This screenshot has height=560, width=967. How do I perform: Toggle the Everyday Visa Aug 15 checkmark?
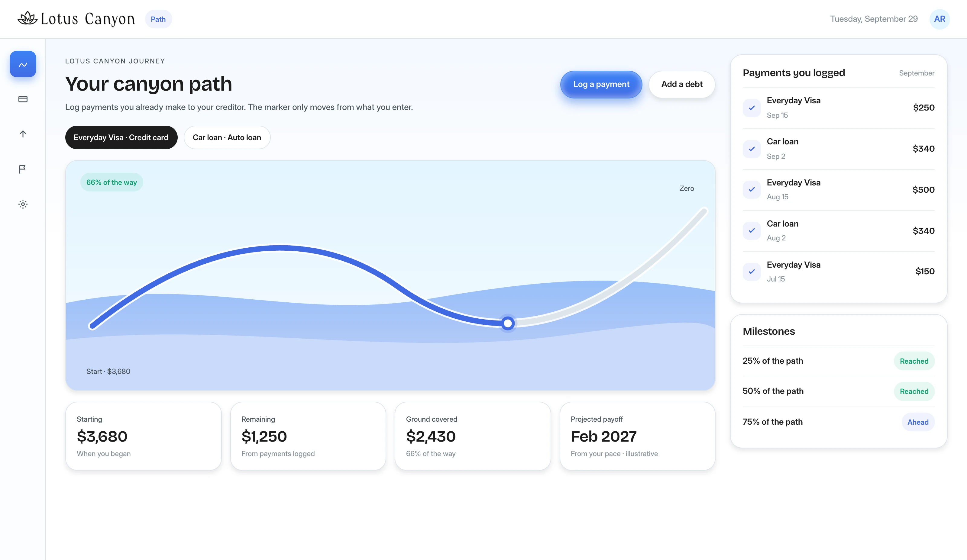(x=751, y=189)
